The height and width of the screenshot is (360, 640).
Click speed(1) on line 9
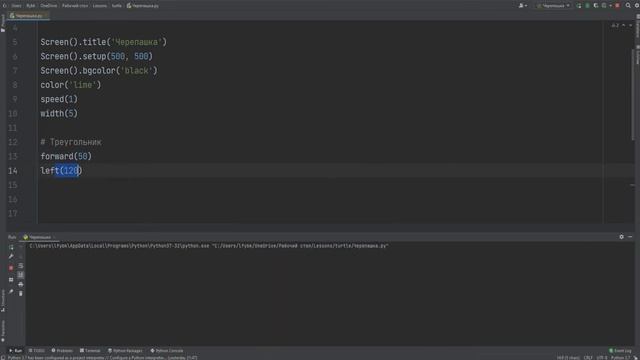[59, 99]
